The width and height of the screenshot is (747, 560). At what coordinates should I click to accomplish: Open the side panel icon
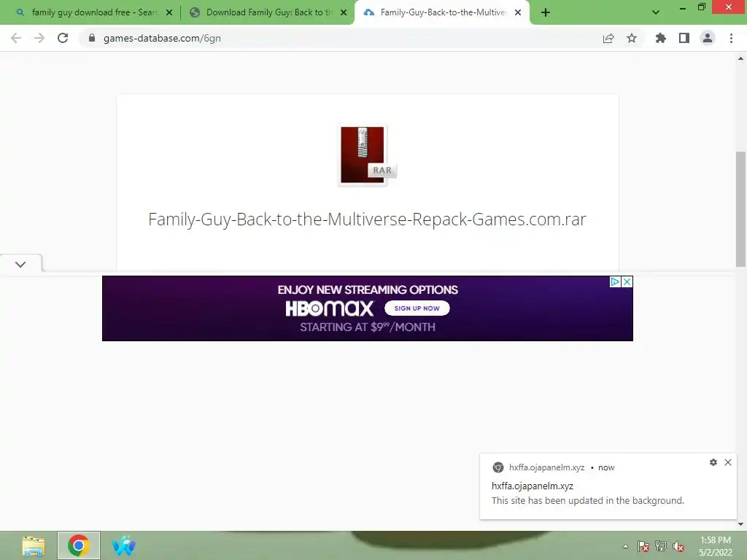pos(684,38)
